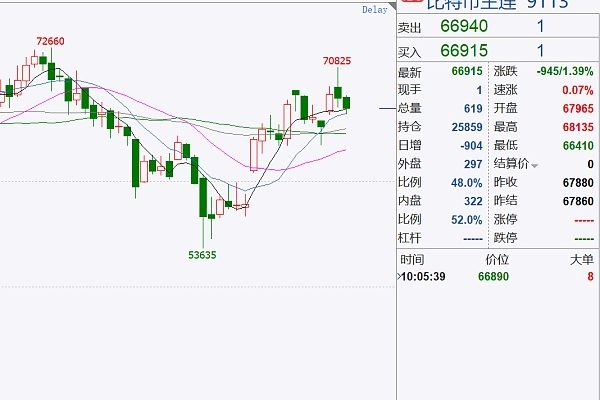Viewport: 600px width, 400px height.
Task: Click the red badge before 比特币主连
Action: tap(412, 2)
